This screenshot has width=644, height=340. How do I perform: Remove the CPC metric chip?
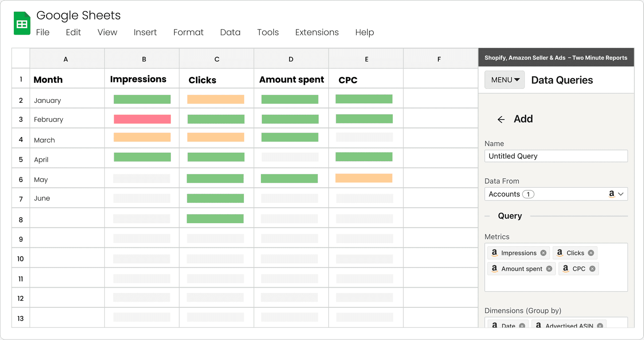tap(592, 269)
